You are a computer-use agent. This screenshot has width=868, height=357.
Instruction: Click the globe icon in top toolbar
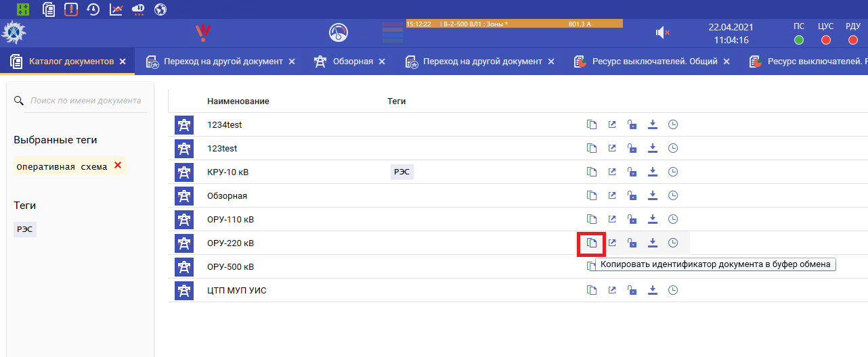(x=160, y=9)
